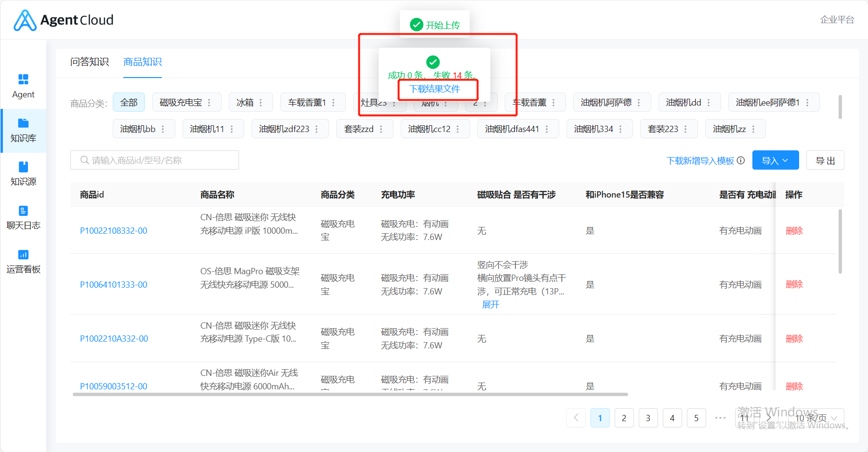Switch to 问答知识 tab
This screenshot has height=452, width=868.
tap(90, 62)
